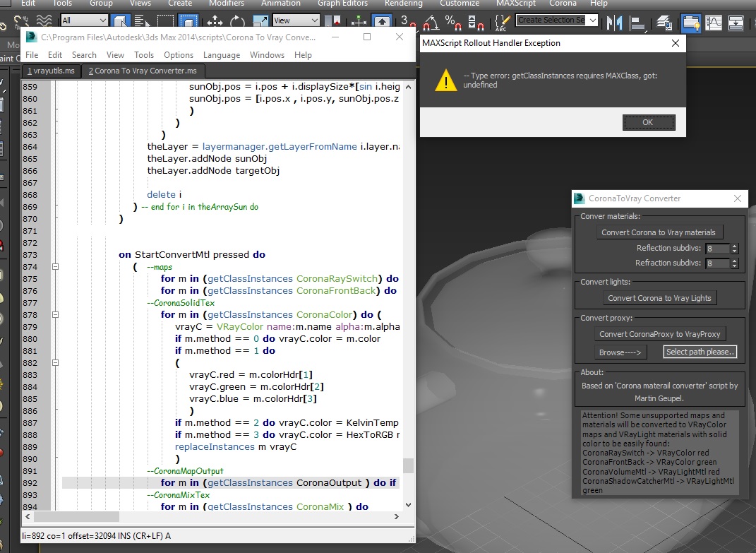Open the MAXScript menu in 3ds Max
The height and width of the screenshot is (553, 756).
pyautogui.click(x=516, y=4)
